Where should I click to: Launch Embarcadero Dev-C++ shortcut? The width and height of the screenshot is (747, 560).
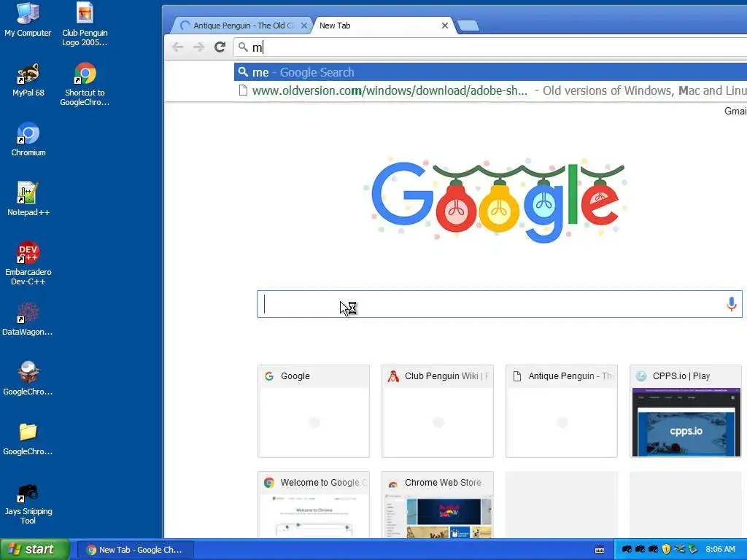(x=28, y=263)
